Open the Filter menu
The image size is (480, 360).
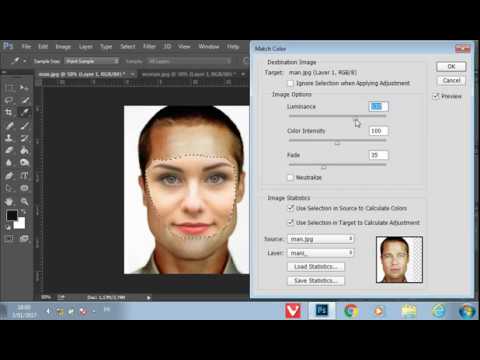[149, 46]
